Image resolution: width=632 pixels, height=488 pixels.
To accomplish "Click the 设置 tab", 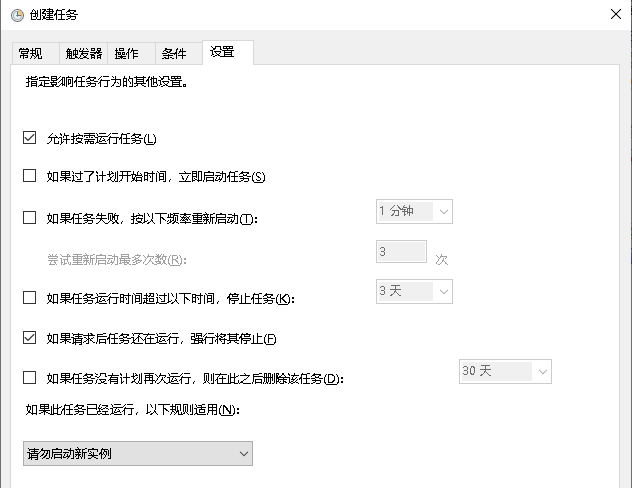I will coord(222,52).
